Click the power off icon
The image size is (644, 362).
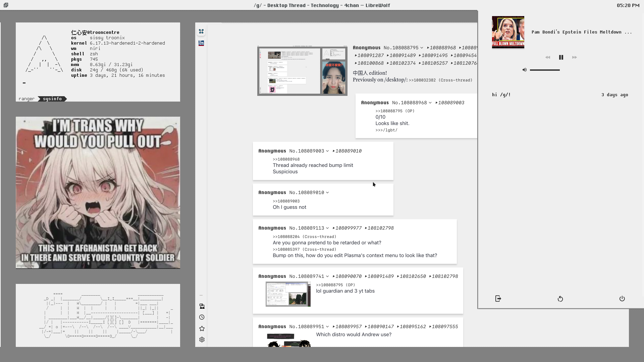click(622, 299)
